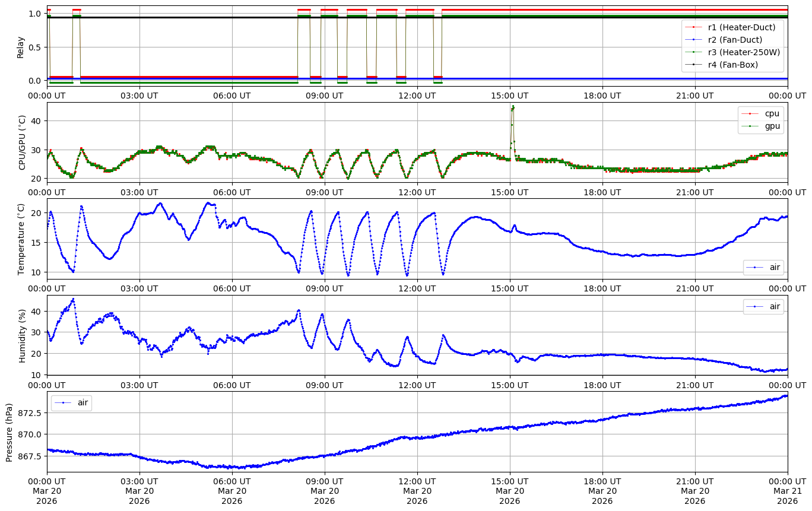812x511 pixels.
Task: Click the 12:00 UT tick under the Pressure plot
Action: pyautogui.click(x=417, y=481)
